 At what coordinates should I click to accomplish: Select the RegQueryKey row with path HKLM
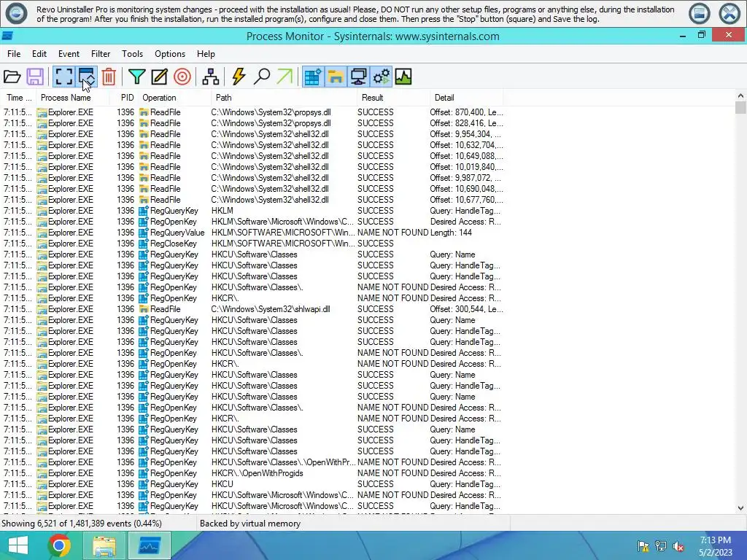[252, 211]
